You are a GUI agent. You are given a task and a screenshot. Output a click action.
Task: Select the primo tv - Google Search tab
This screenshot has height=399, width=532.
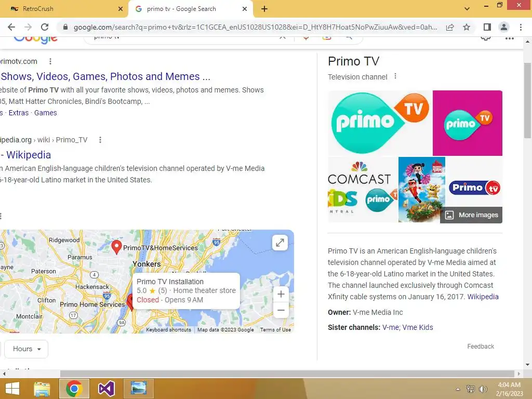(190, 9)
